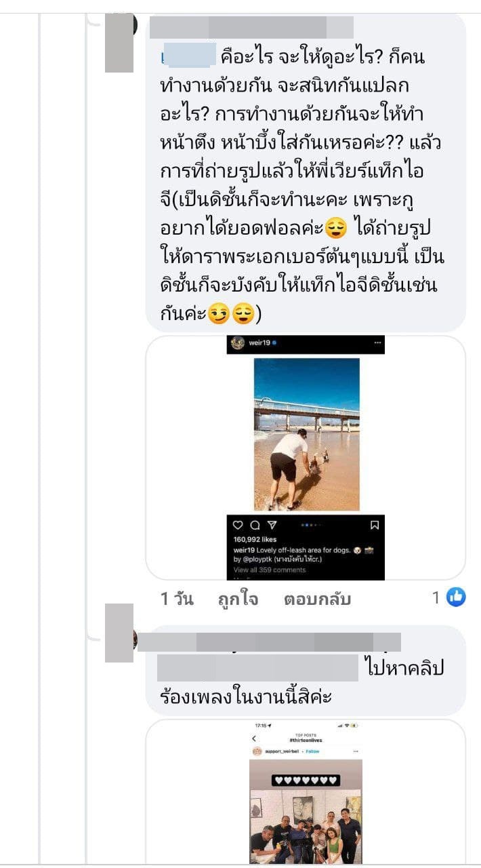Click the support_weirbell avatar icon

pos(257,751)
